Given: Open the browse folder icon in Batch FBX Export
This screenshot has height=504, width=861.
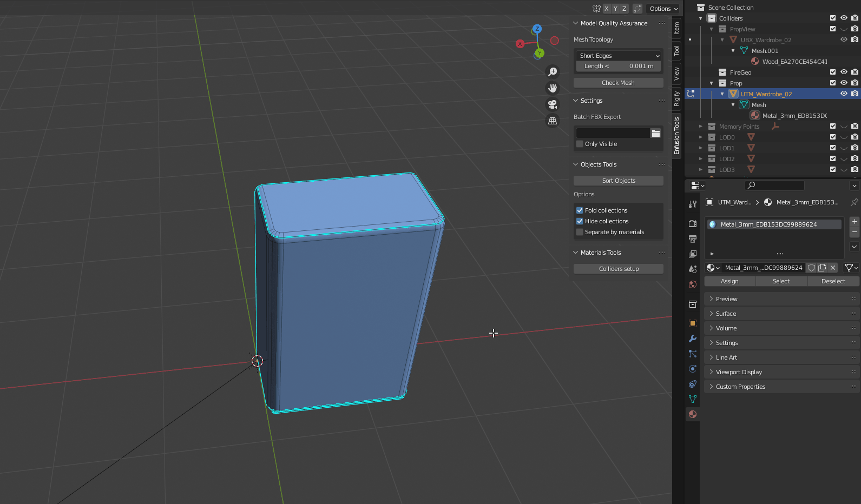Looking at the screenshot, I should coord(656,133).
